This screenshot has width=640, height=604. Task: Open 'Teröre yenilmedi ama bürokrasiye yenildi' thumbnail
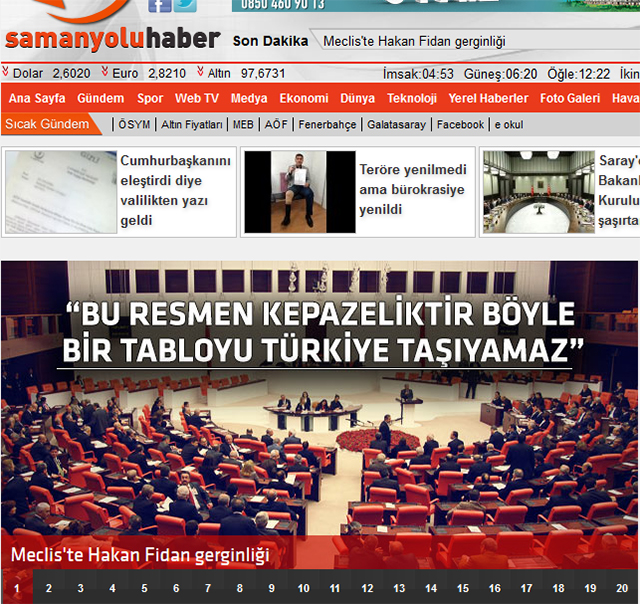click(x=298, y=192)
